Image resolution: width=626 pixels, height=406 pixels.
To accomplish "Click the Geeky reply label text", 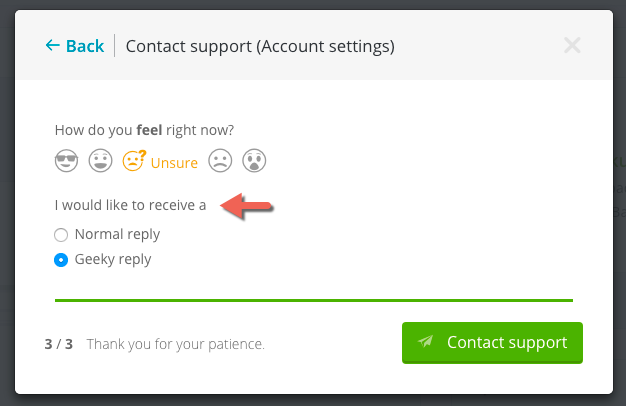I will coord(113,260).
